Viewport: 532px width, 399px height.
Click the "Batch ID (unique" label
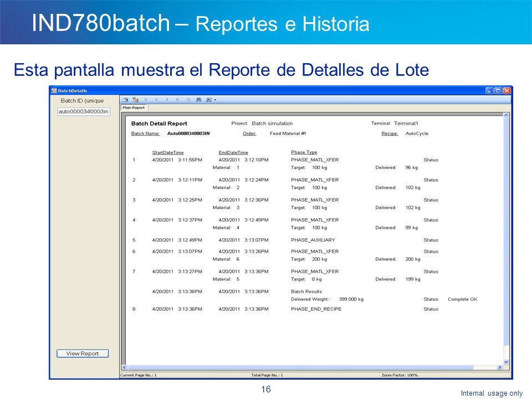[82, 101]
